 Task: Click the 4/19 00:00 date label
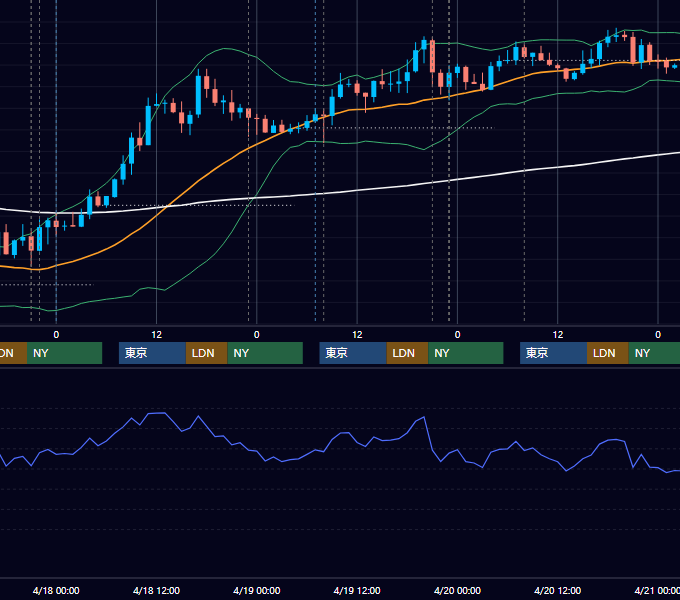pyautogui.click(x=257, y=590)
